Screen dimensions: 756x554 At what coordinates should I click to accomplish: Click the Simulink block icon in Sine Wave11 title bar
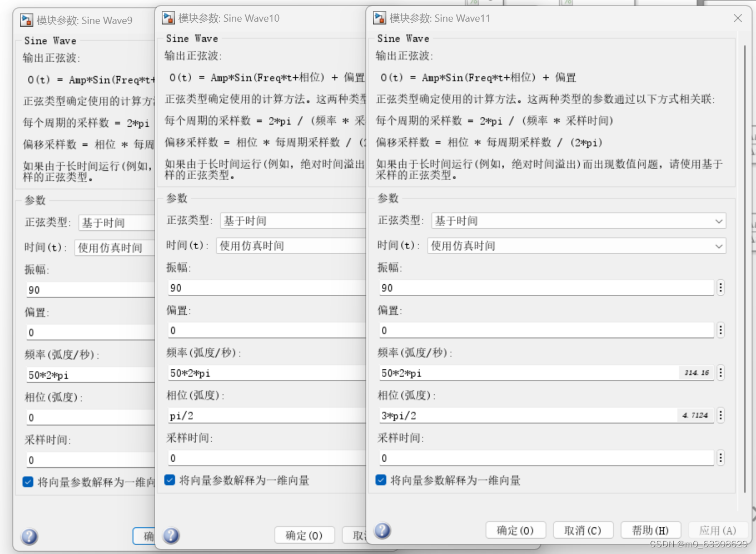point(381,18)
